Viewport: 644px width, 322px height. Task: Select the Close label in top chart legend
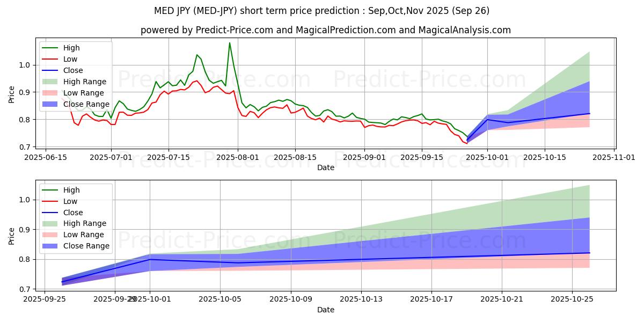click(x=73, y=70)
